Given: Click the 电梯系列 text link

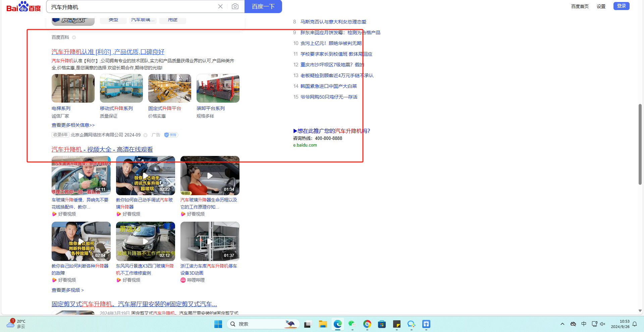Looking at the screenshot, I should (x=61, y=108).
